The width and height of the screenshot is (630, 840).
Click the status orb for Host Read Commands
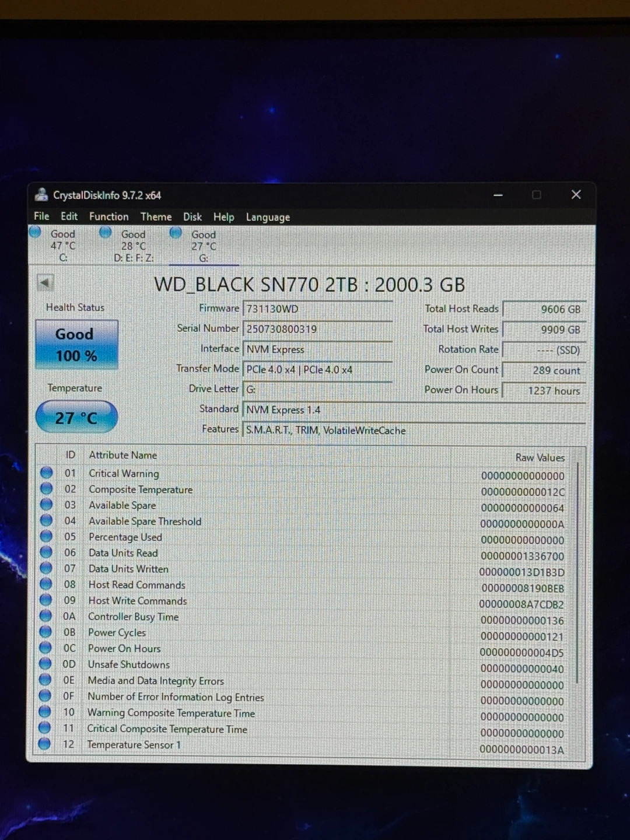46,583
